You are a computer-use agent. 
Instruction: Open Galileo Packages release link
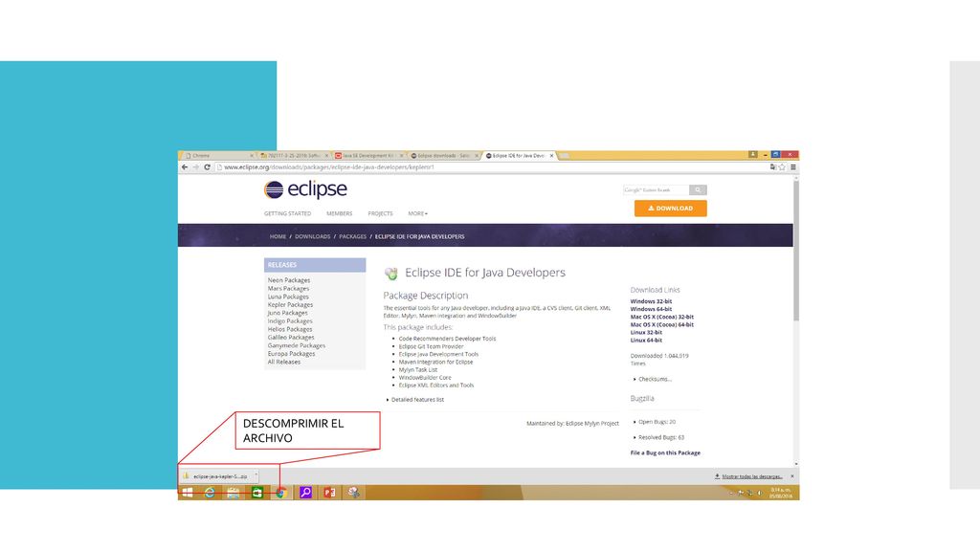[291, 338]
